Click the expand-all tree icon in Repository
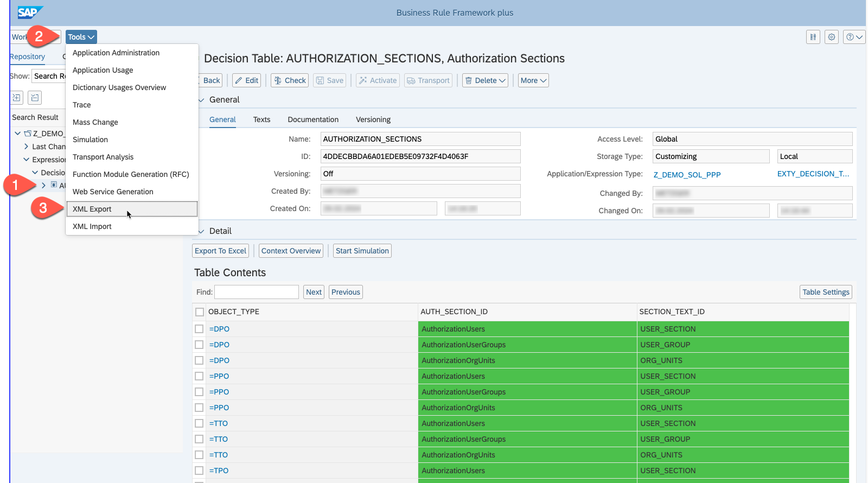This screenshot has height=483, width=868. coord(17,98)
